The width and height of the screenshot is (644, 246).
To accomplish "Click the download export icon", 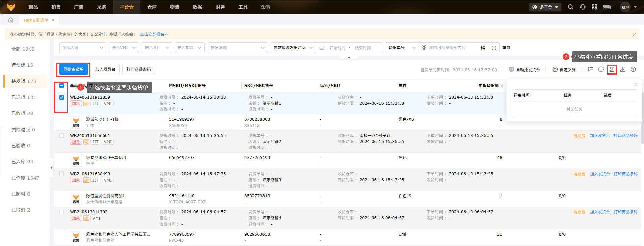I will point(623,69).
